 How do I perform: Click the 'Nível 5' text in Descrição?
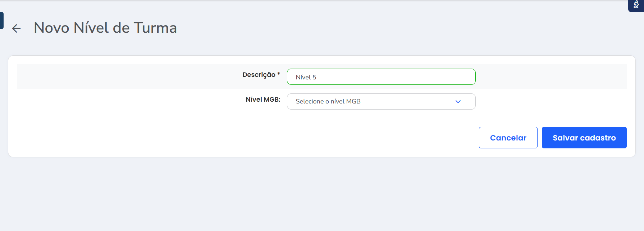coord(306,77)
